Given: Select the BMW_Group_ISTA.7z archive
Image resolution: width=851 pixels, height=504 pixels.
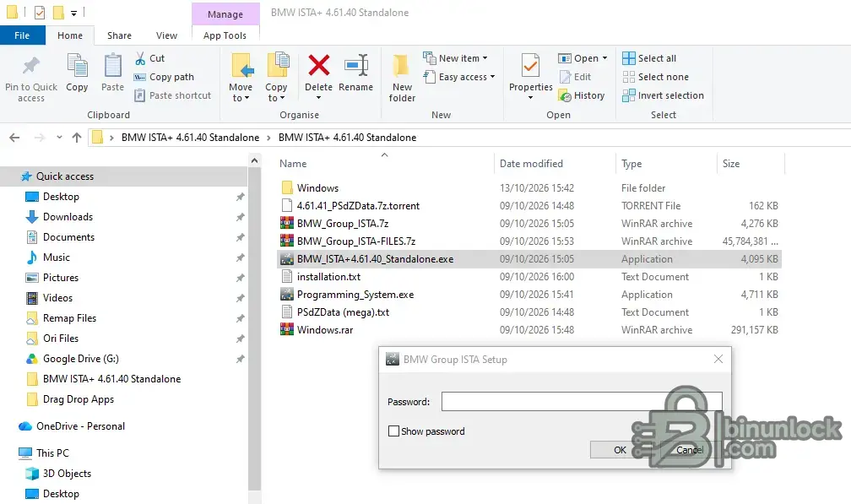Looking at the screenshot, I should (343, 224).
